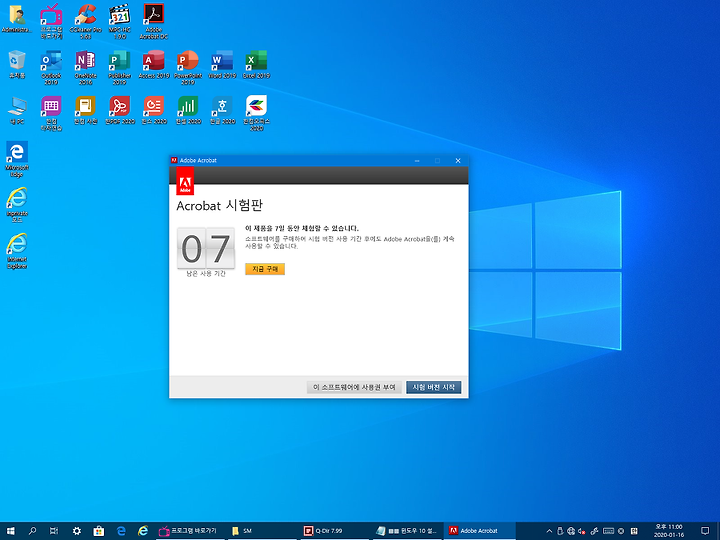Open Microsoft Store on taskbar

(99, 531)
